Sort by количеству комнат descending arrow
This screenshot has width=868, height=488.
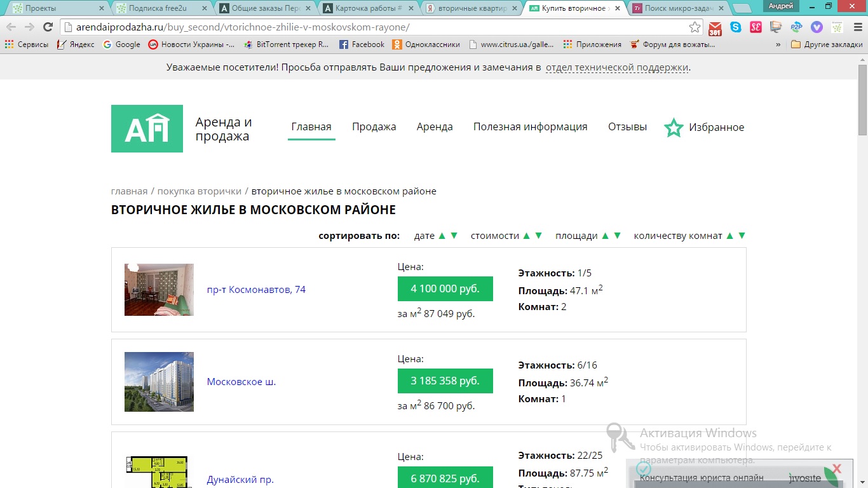(742, 236)
